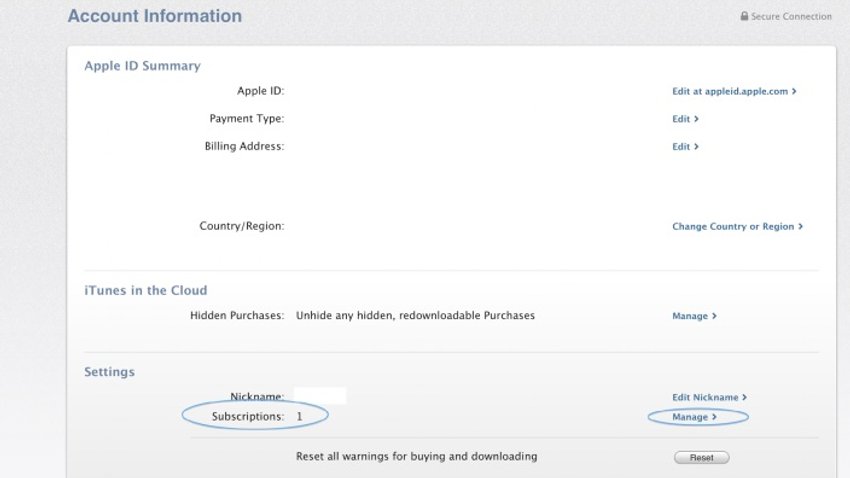
Task: Manage Hidden Purchases in iTunes Cloud
Action: (x=694, y=316)
